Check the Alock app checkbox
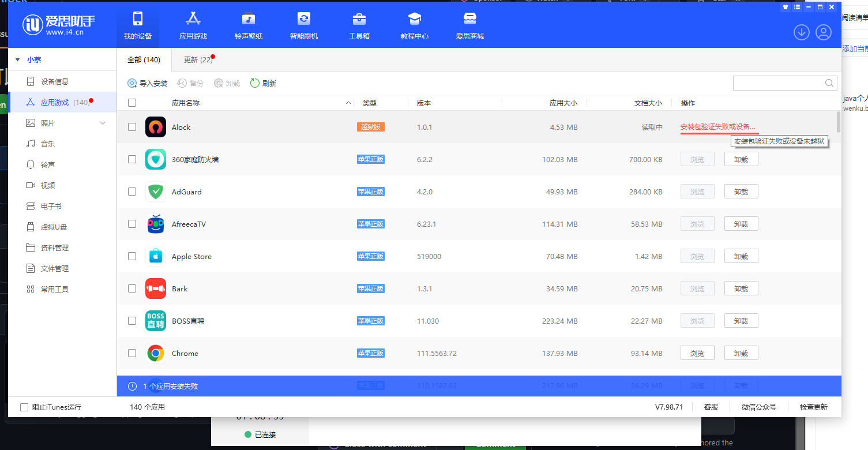The image size is (868, 450). click(131, 127)
